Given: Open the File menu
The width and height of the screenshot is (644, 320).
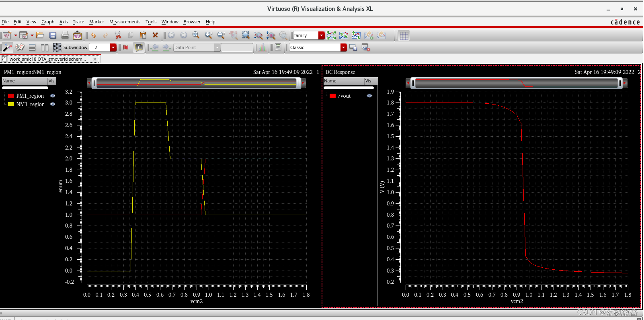Looking at the screenshot, I should [x=5, y=22].
